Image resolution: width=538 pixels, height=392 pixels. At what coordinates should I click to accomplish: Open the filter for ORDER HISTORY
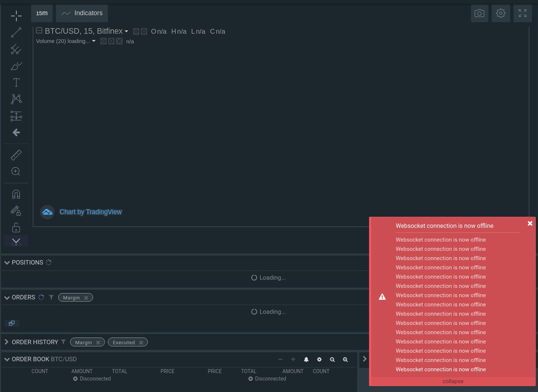63,342
